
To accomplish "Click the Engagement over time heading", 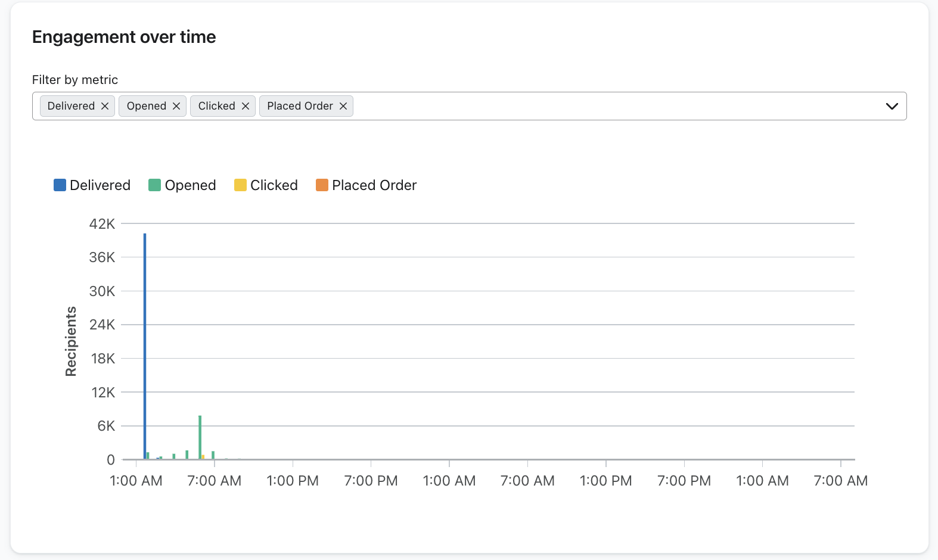I will [124, 37].
